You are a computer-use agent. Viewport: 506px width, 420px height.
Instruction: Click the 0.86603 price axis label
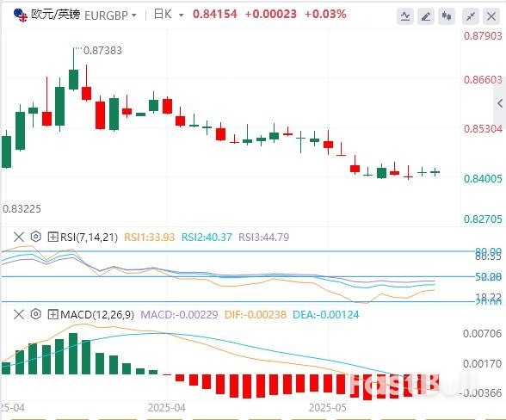[x=483, y=80]
